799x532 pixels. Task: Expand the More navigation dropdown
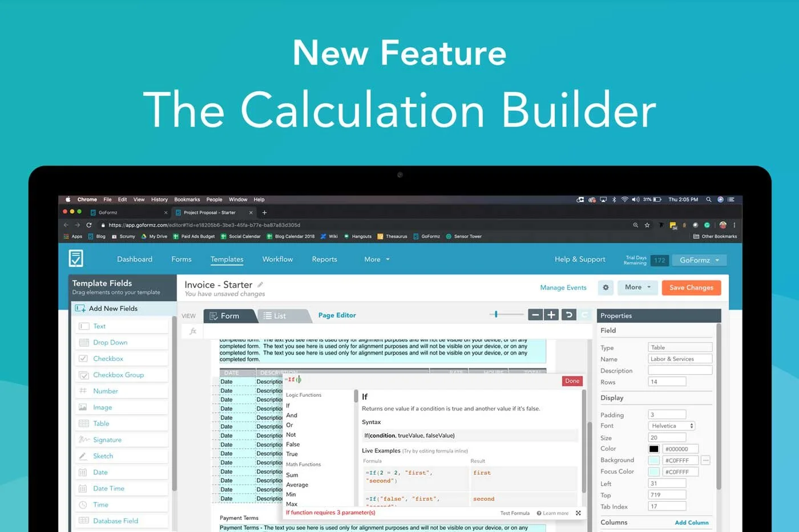click(377, 259)
